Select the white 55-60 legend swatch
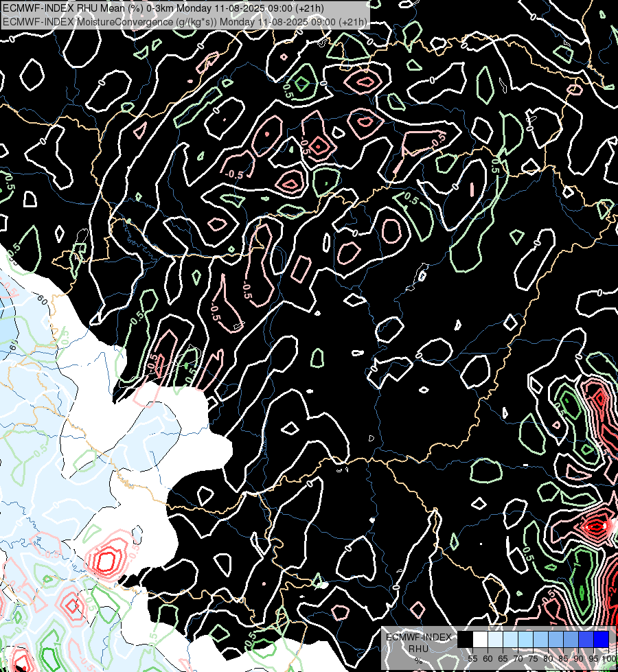The width and height of the screenshot is (618, 672). pyautogui.click(x=481, y=639)
